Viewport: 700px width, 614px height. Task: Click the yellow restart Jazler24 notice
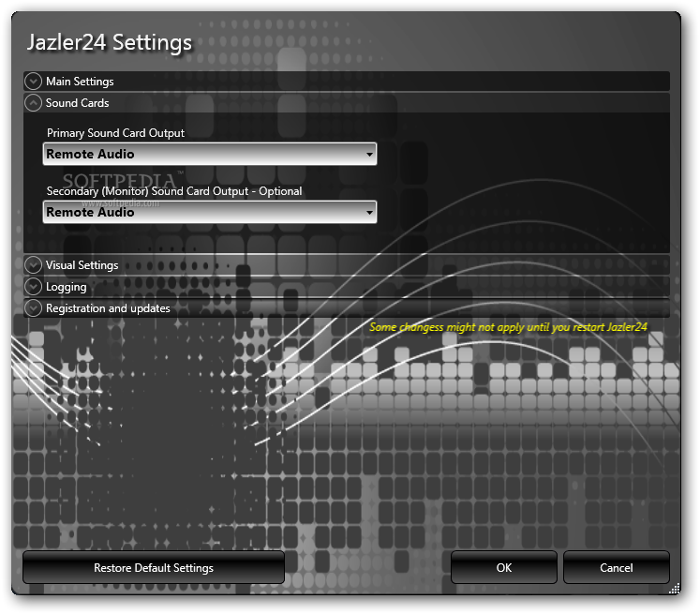click(508, 327)
